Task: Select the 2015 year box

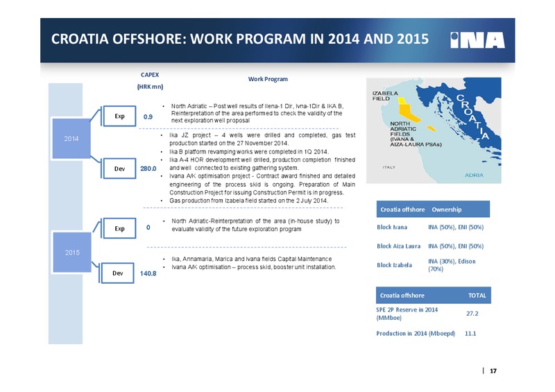Action: 72,253
